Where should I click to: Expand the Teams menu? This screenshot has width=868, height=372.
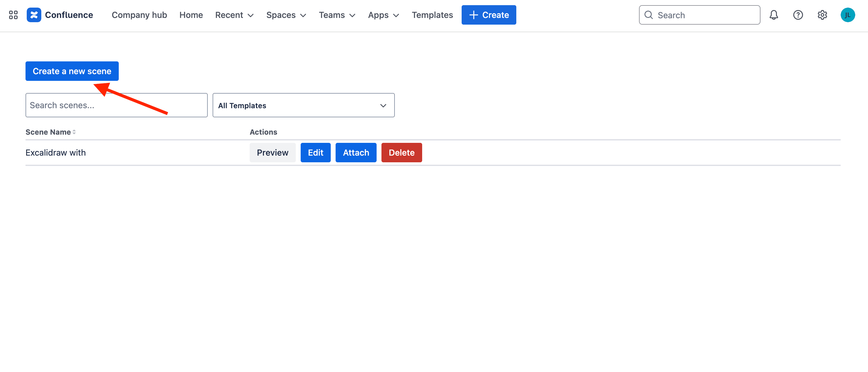[337, 15]
